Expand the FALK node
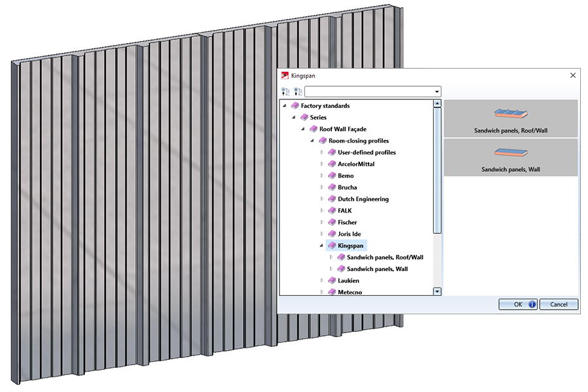Screen dimensions: 588x392 click(x=321, y=210)
